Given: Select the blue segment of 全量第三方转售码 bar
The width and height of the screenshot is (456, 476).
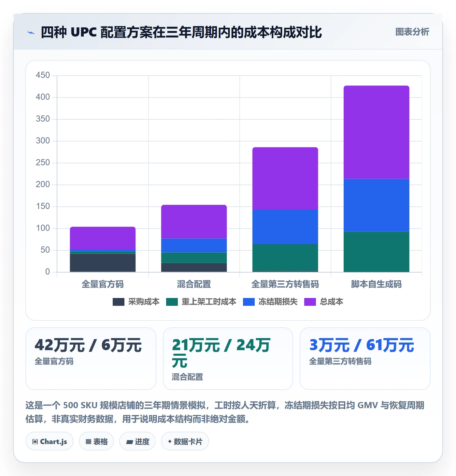Looking at the screenshot, I should click(285, 227).
